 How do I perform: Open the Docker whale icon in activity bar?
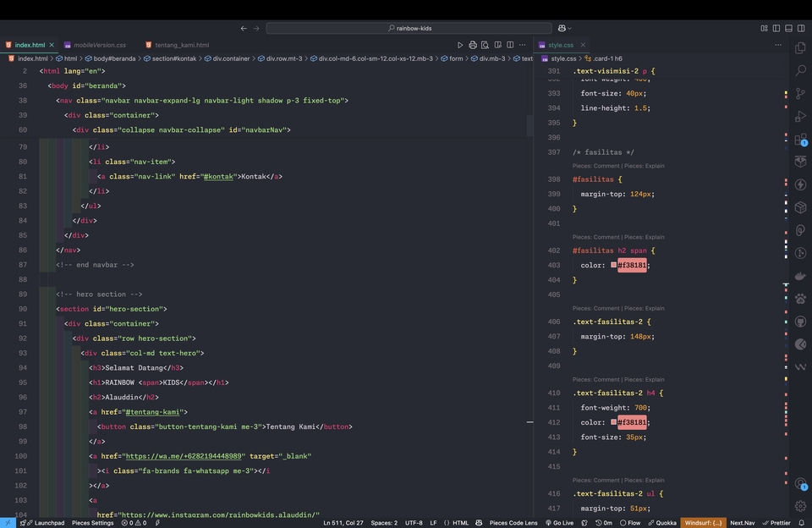(801, 276)
